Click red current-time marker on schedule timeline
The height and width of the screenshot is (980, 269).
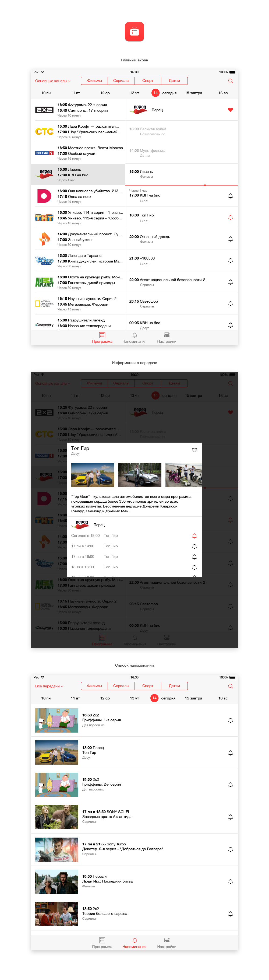205,185
